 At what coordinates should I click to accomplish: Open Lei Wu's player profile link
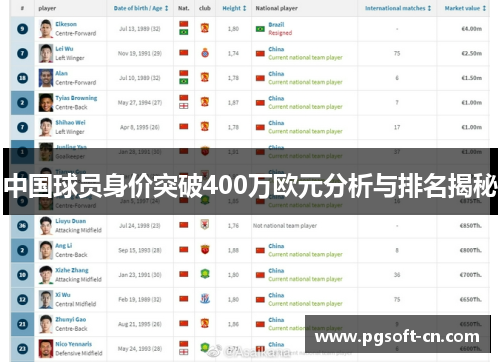(64, 49)
